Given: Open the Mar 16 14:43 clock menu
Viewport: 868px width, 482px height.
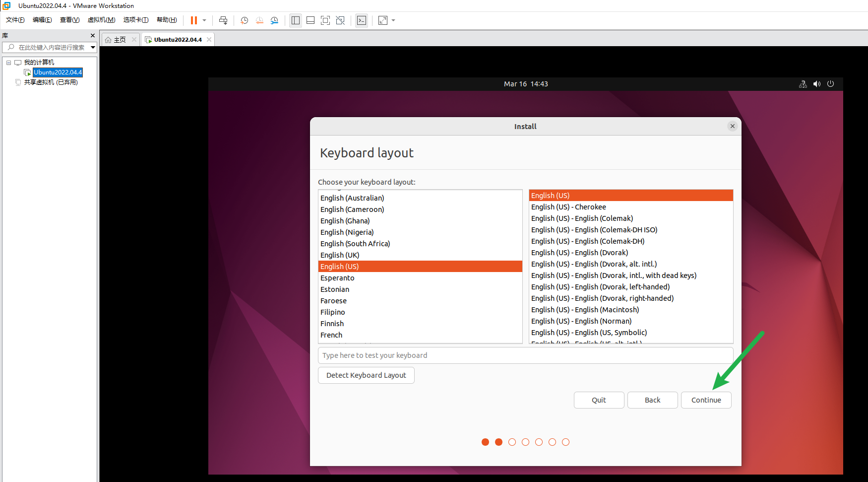Looking at the screenshot, I should point(526,84).
